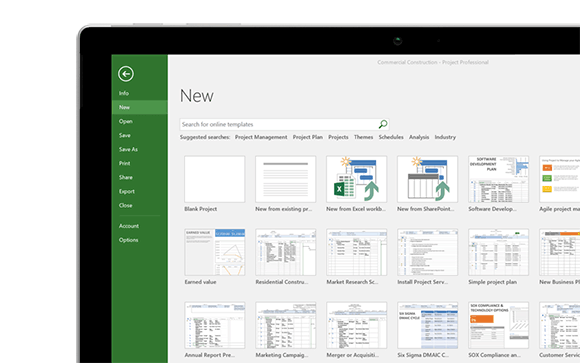Screen dimensions: 580x363
Task: Open the Info page
Action: 124,93
